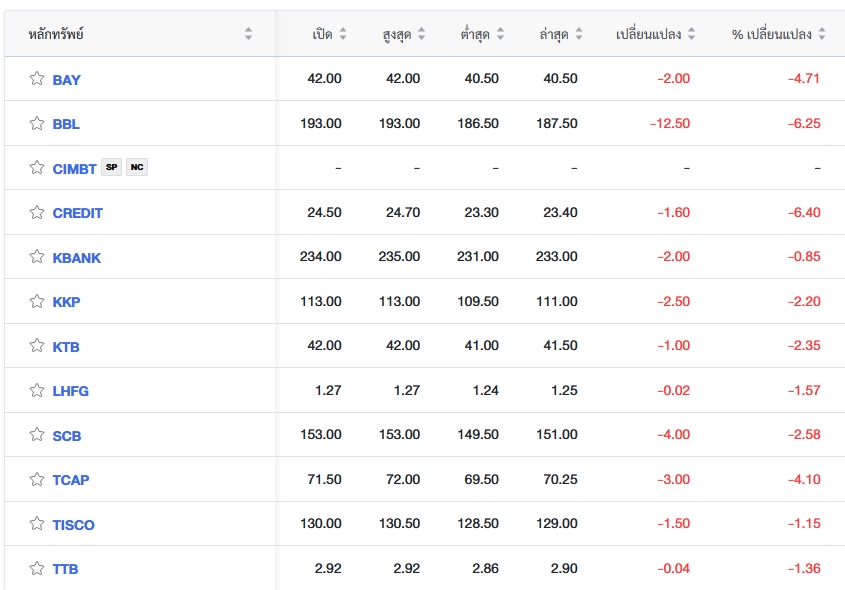Star the KBANK stock as favorite
This screenshot has width=845, height=590.
[37, 256]
